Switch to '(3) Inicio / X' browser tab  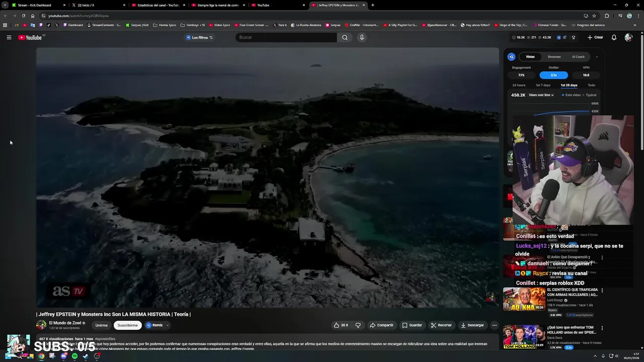coord(99,5)
